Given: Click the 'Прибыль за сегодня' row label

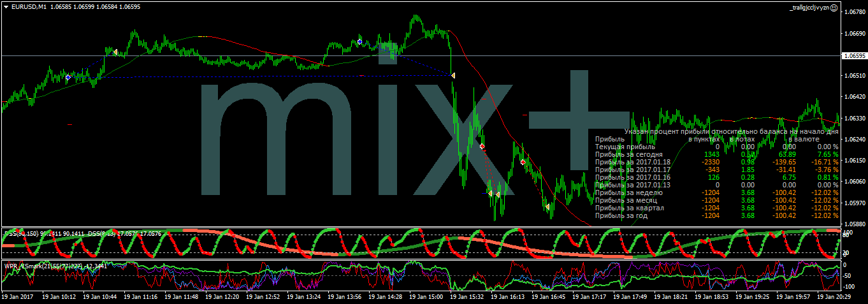Looking at the screenshot, I should (628, 154).
